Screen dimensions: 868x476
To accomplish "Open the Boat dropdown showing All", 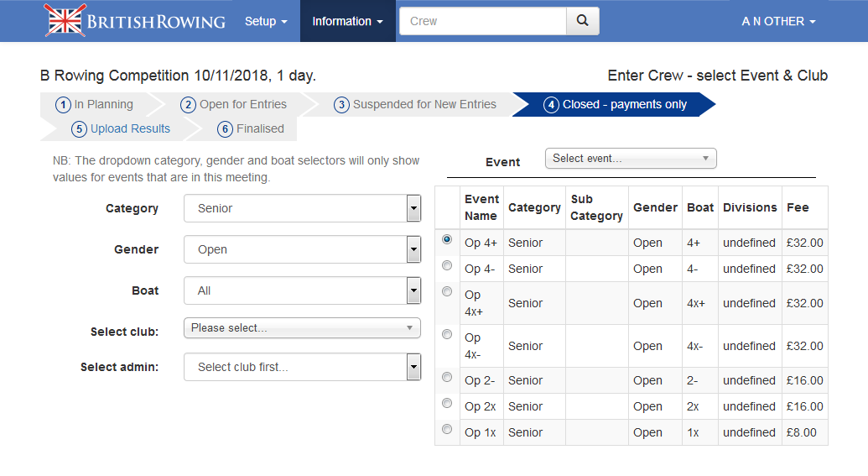I will pos(302,290).
